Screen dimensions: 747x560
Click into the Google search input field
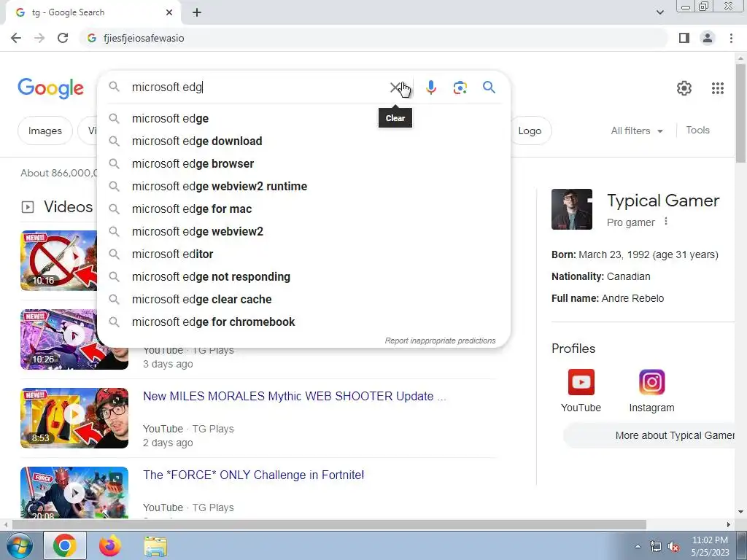[x=258, y=87]
